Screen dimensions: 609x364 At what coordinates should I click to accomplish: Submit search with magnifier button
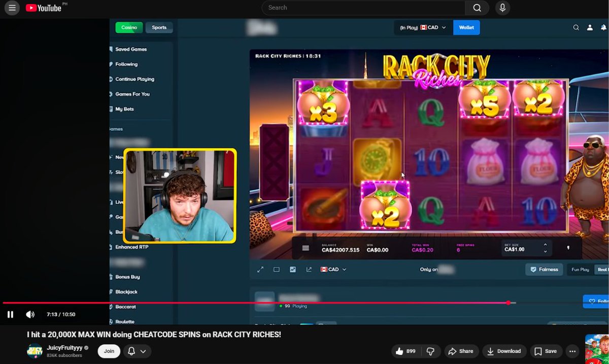click(477, 8)
